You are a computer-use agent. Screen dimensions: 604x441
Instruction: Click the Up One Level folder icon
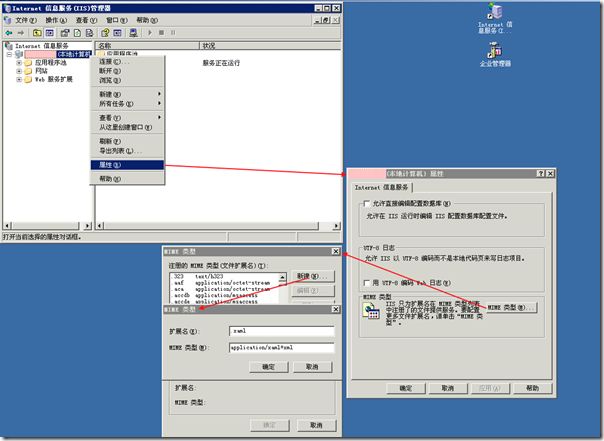[x=37, y=33]
